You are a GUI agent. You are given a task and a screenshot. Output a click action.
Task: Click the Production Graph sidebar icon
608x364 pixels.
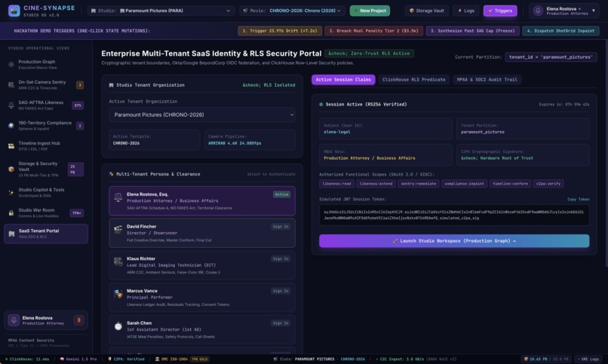(x=11, y=64)
